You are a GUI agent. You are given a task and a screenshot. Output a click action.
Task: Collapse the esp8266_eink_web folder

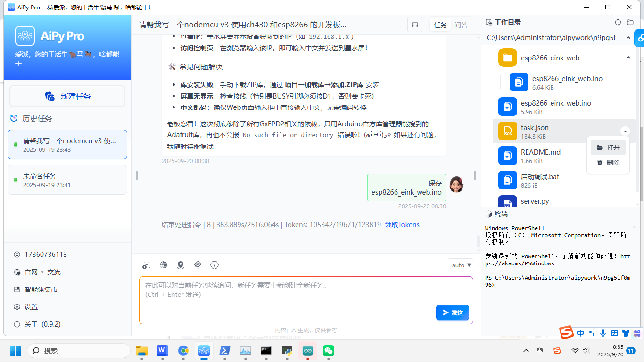pyautogui.click(x=628, y=58)
